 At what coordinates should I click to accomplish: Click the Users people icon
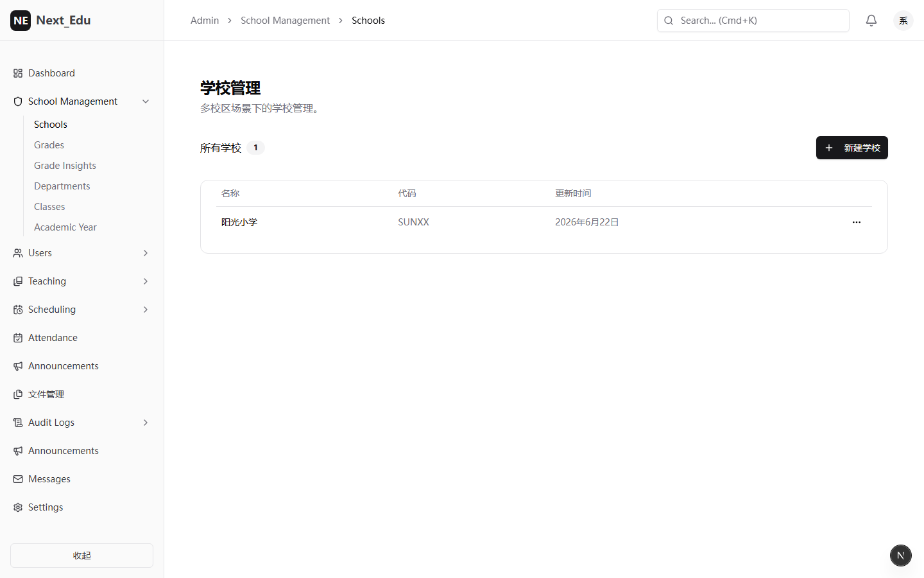(18, 253)
